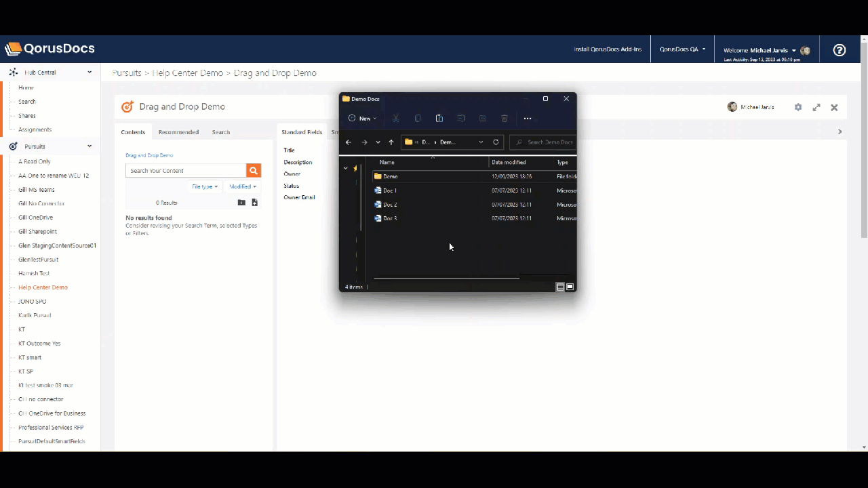Click the Back arrow in Demo Docs window
The width and height of the screenshot is (868, 488).
point(349,142)
